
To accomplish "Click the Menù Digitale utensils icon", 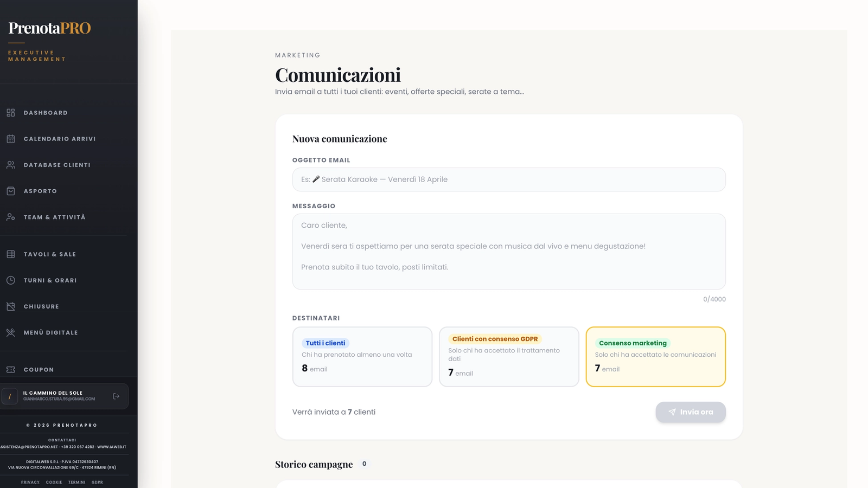I will pyautogui.click(x=11, y=332).
